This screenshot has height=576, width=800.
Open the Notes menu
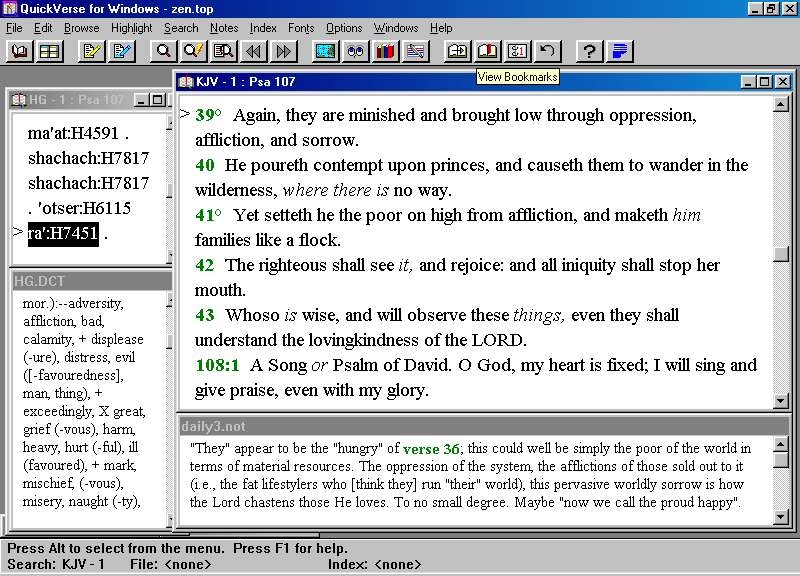tap(224, 28)
